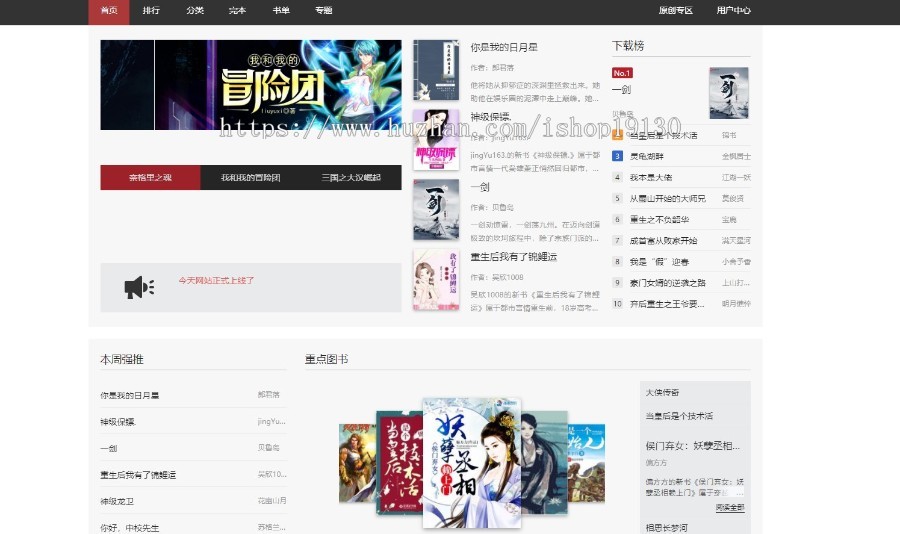Click author 花幽山月 in 本周强推
The height and width of the screenshot is (534, 900).
pyautogui.click(x=272, y=501)
